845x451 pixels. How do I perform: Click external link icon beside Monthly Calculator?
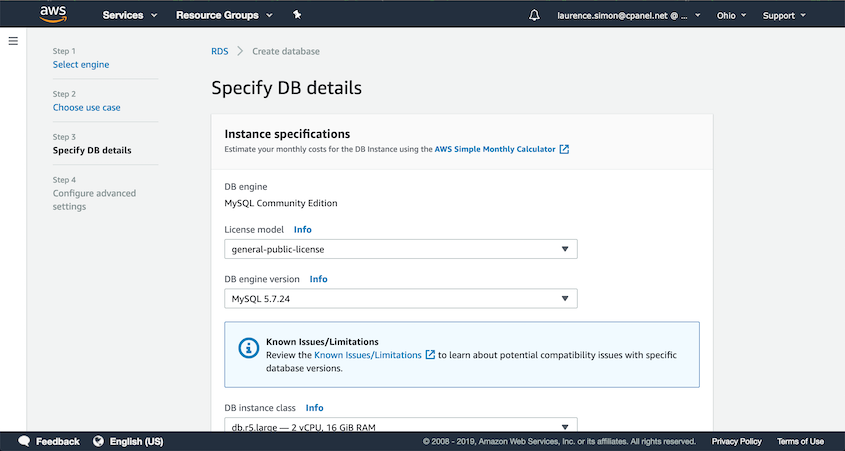[x=564, y=149]
